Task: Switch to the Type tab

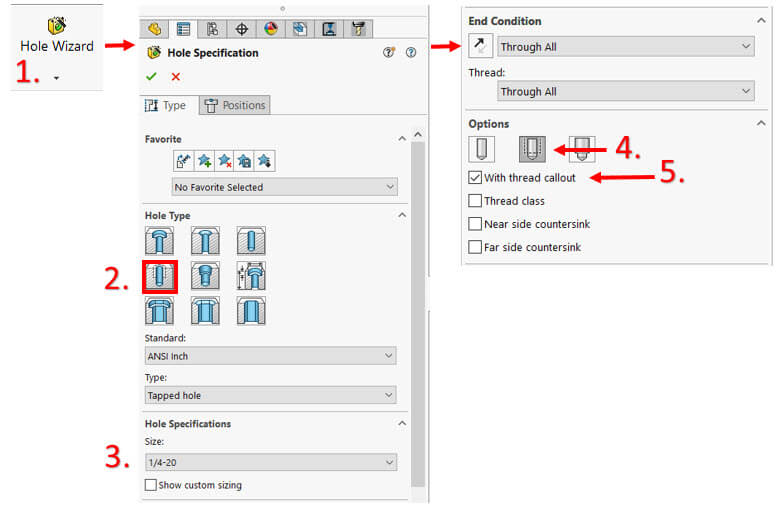Action: pyautogui.click(x=166, y=105)
